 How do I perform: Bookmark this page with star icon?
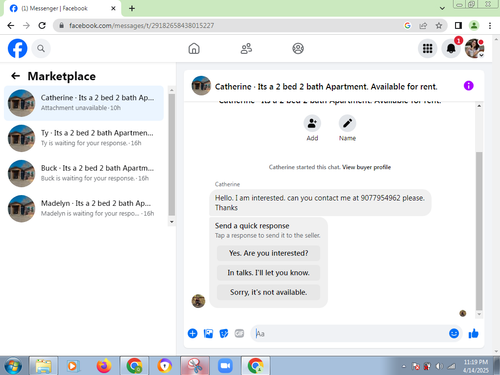tap(439, 26)
